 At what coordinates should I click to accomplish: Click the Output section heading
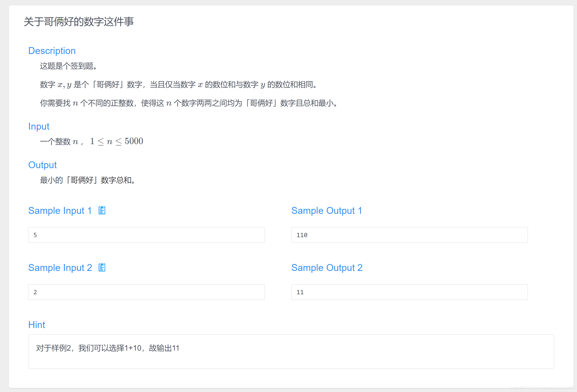(x=42, y=165)
